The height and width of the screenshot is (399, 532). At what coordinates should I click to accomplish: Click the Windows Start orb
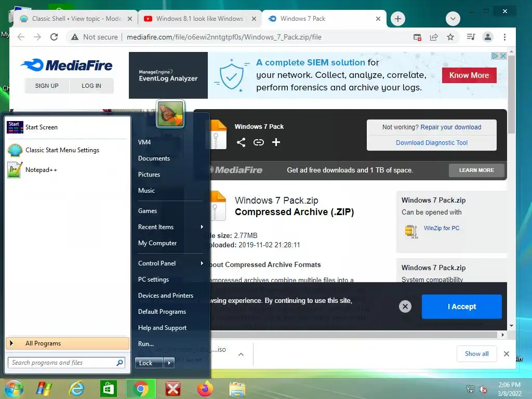(14, 389)
